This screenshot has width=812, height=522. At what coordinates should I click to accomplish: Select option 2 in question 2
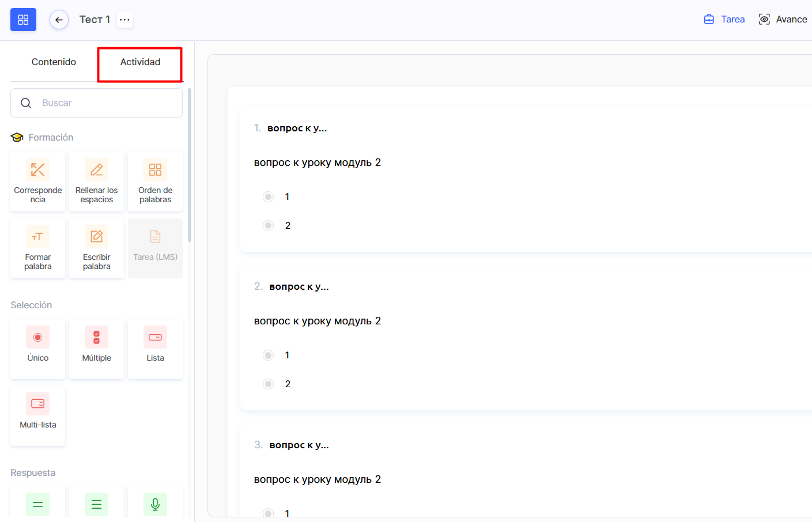(269, 384)
